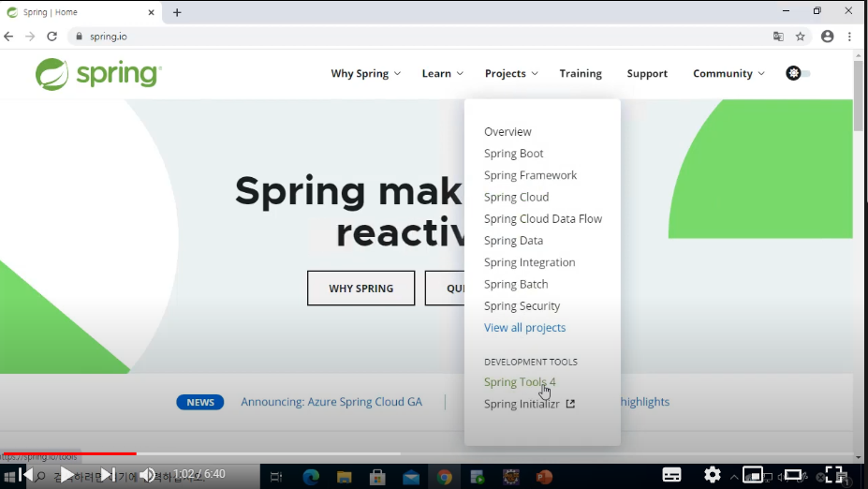Image resolution: width=868 pixels, height=489 pixels.
Task: Select Spring Data menu entry
Action: coord(514,241)
